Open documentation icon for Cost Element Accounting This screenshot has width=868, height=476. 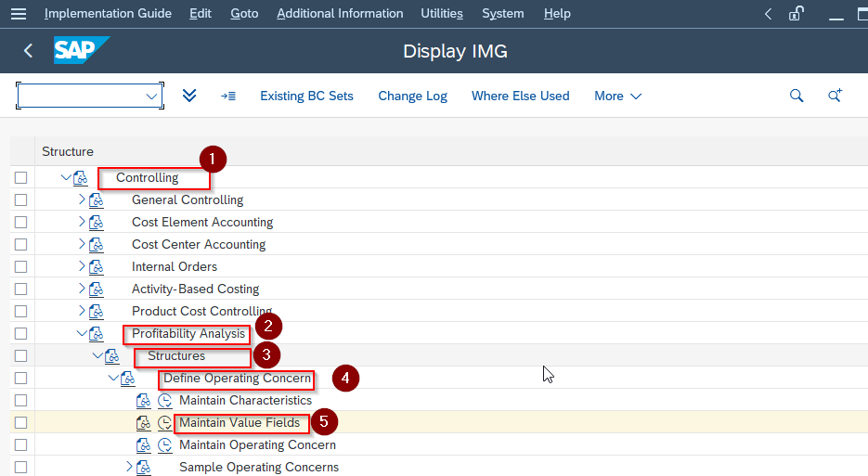(97, 222)
